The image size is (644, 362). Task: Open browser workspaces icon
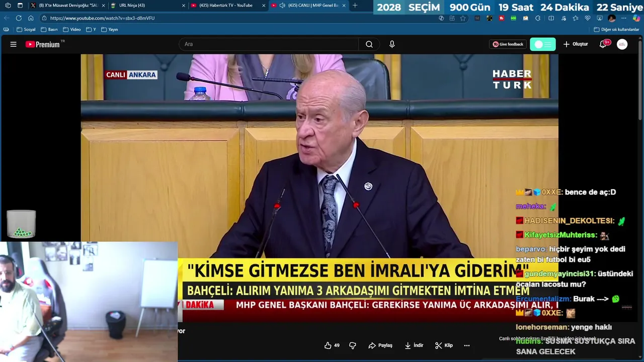pos(8,6)
